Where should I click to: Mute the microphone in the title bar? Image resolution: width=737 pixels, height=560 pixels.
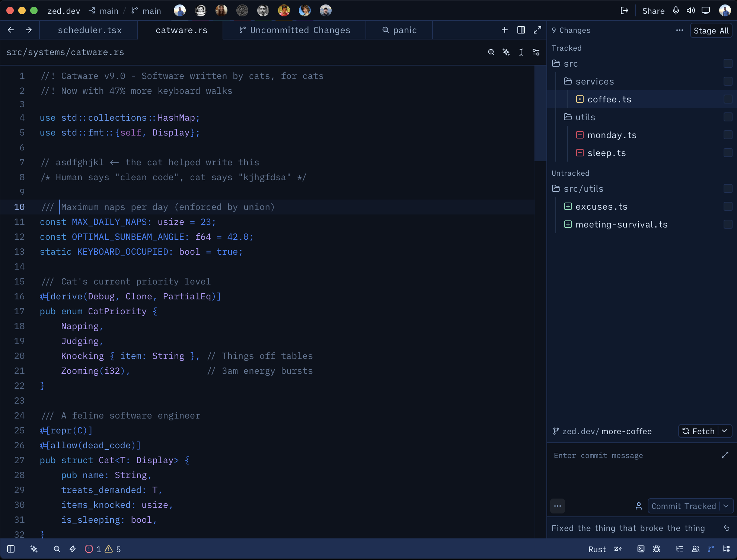point(676,10)
